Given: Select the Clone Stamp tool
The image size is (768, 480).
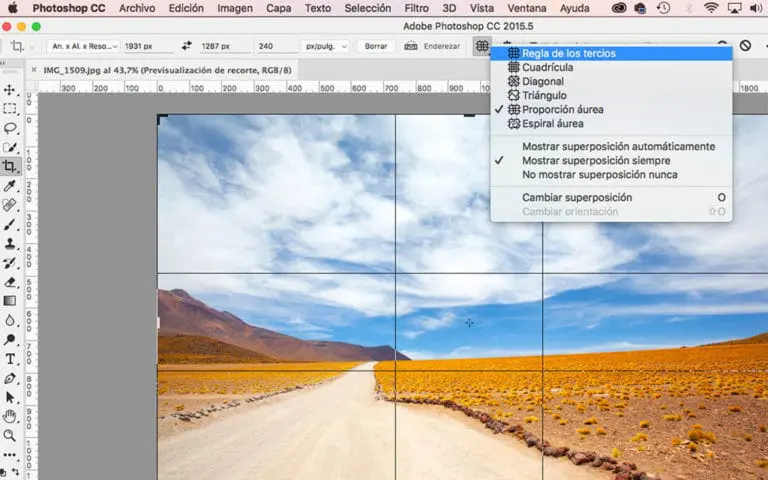Looking at the screenshot, I should tap(9, 243).
